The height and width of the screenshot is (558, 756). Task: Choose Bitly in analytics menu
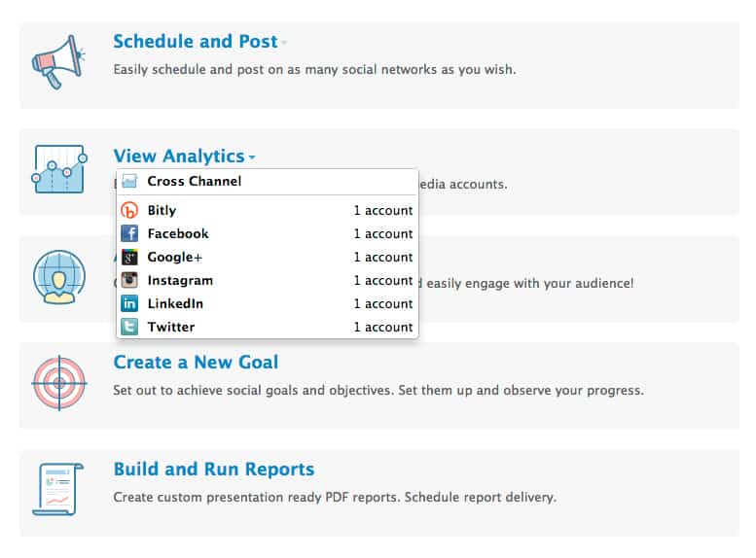268,211
